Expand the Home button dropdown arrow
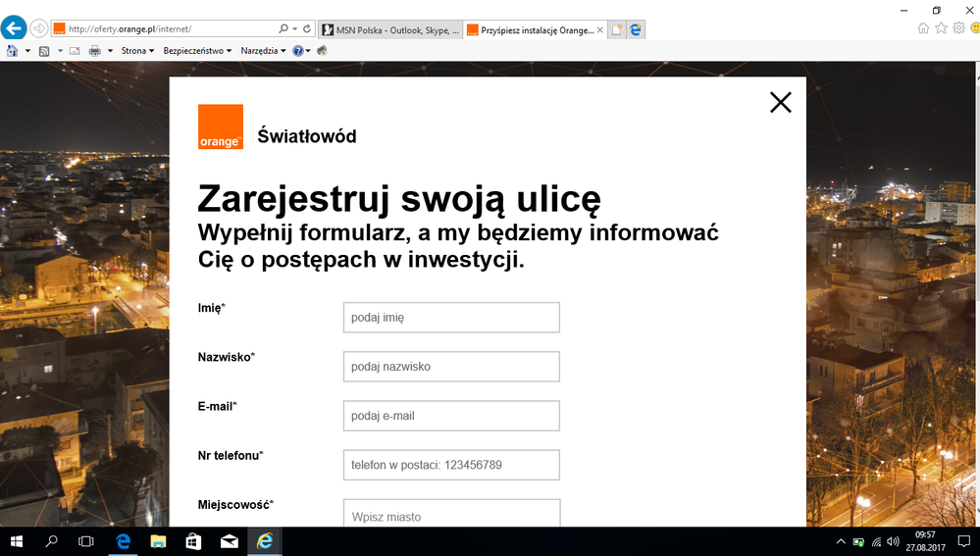 point(27,51)
